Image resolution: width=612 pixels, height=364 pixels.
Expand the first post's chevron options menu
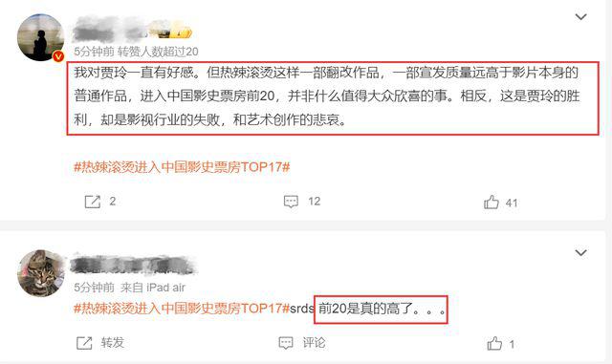tap(580, 17)
